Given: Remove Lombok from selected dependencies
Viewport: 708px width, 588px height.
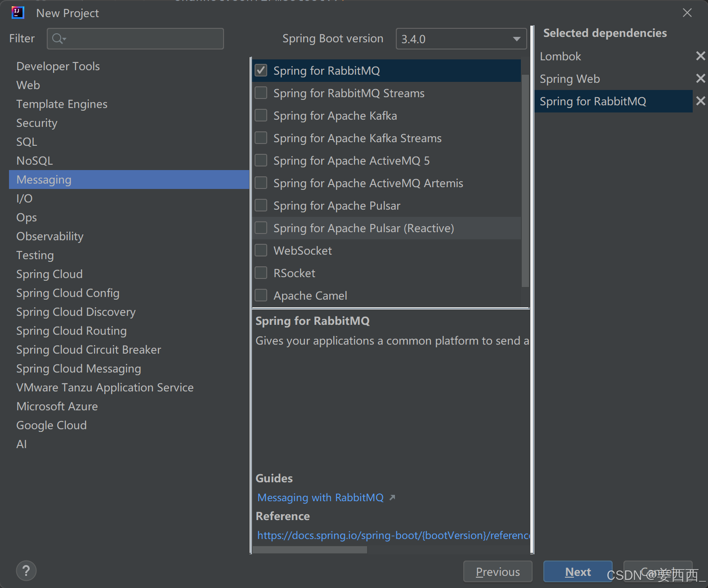Looking at the screenshot, I should (x=700, y=56).
